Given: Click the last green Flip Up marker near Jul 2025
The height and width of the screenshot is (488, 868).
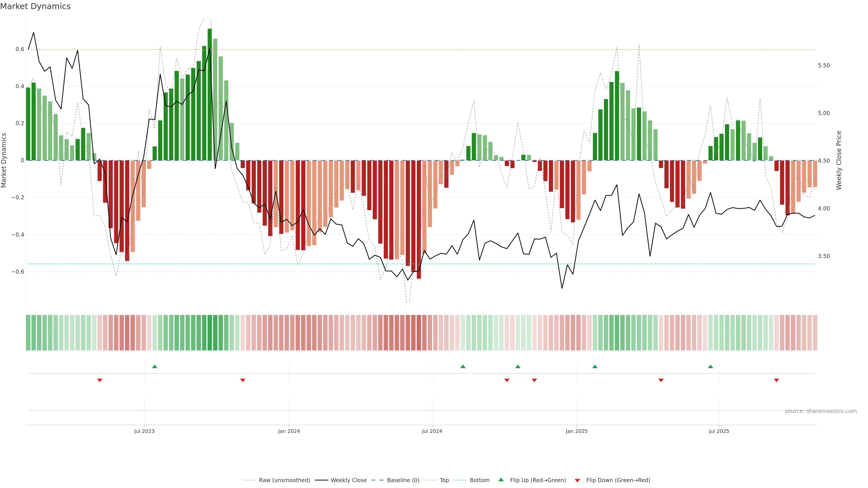Looking at the screenshot, I should [x=710, y=366].
